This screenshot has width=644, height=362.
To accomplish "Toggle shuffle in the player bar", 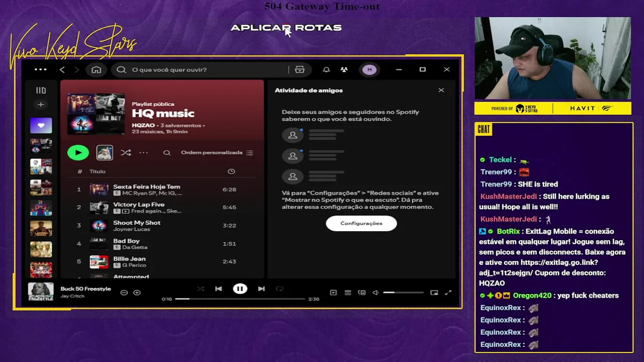I will [x=201, y=289].
